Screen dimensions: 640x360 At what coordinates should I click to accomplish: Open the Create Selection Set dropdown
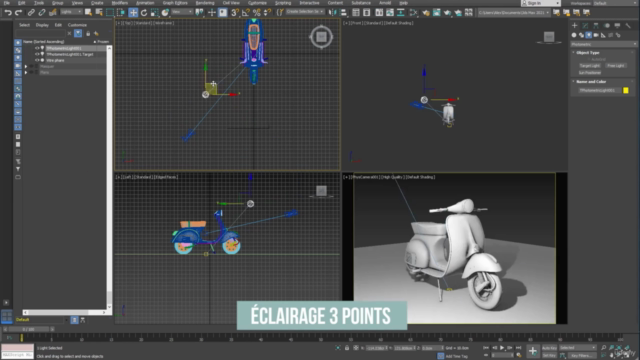[304, 12]
